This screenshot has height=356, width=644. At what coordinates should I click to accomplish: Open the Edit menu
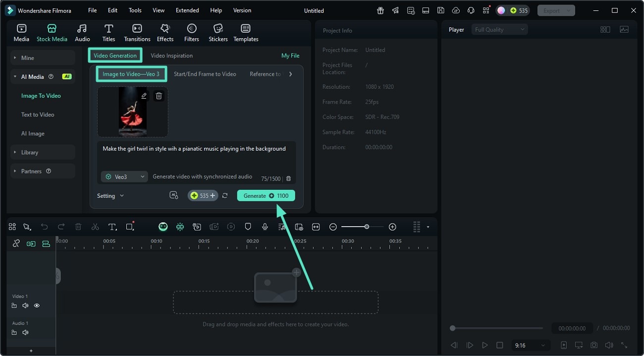click(x=113, y=10)
